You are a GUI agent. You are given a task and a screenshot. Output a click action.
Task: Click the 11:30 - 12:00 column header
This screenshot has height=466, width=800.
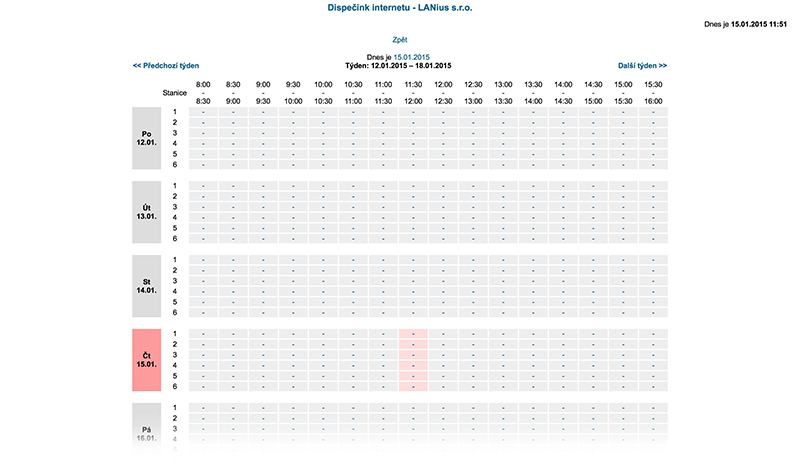tap(413, 93)
